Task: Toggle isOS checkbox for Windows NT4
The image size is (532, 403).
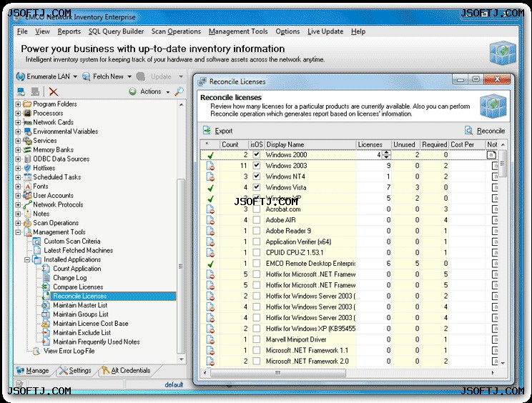Action: 257,176
